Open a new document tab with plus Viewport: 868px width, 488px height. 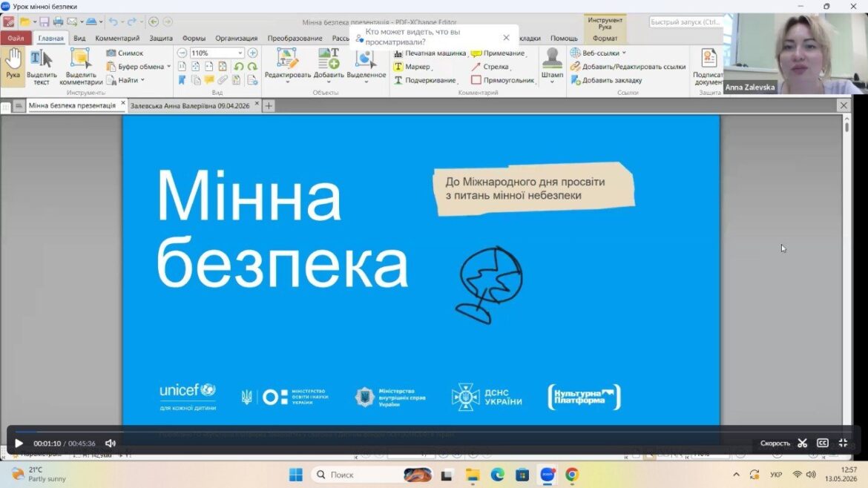point(269,105)
